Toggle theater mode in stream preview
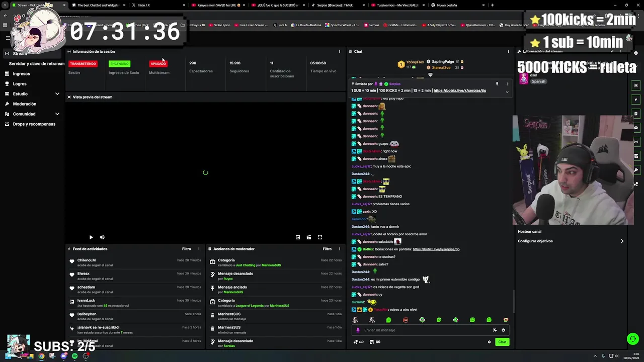This screenshot has width=644, height=362. [x=309, y=237]
